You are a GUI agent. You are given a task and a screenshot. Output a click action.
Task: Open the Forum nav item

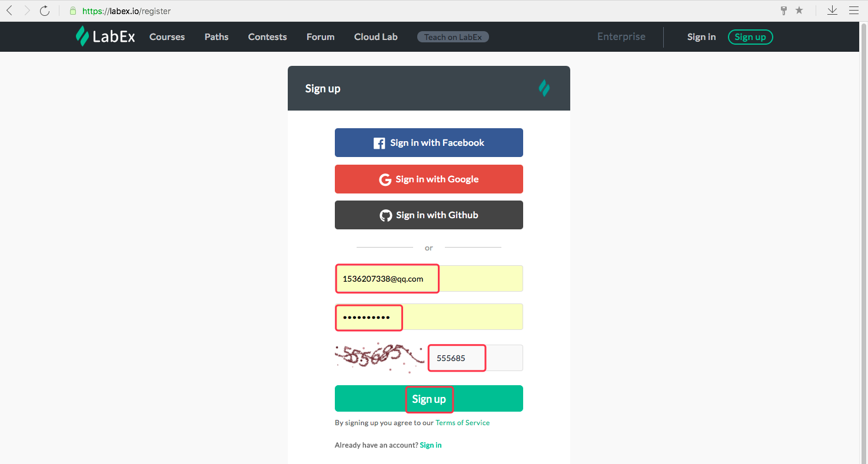click(x=321, y=36)
